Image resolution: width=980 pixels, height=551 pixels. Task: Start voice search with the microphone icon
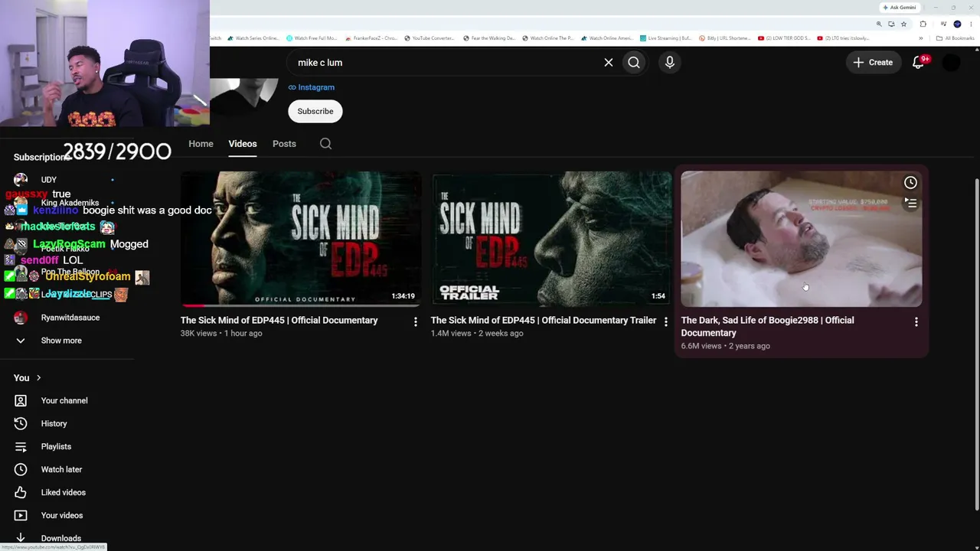pos(670,63)
